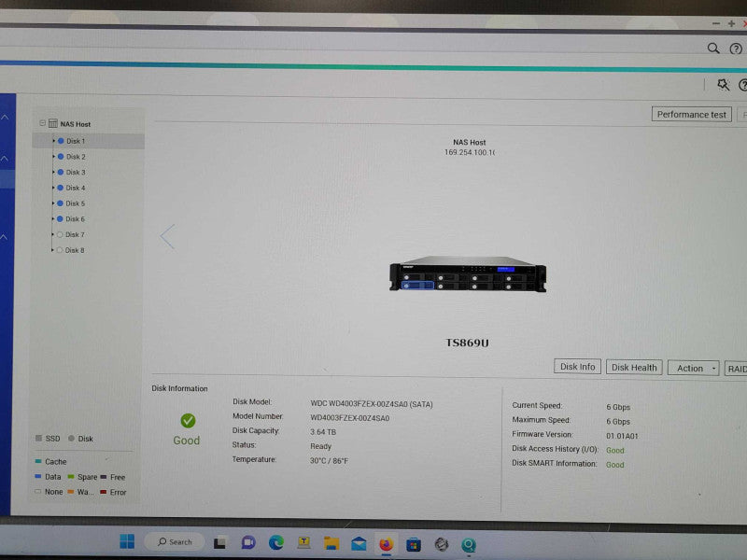The image size is (747, 560).
Task: Open the storage settings wrench icon
Action: click(x=723, y=85)
